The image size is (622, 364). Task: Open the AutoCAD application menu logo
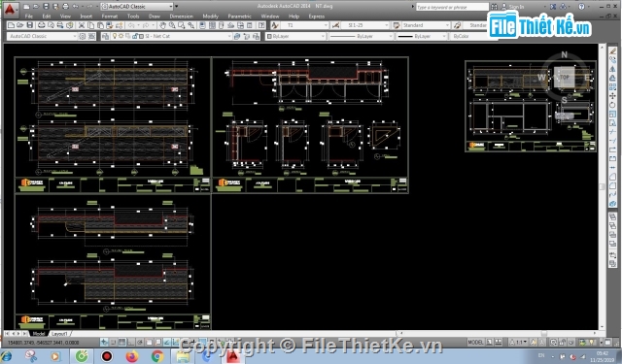click(x=10, y=9)
